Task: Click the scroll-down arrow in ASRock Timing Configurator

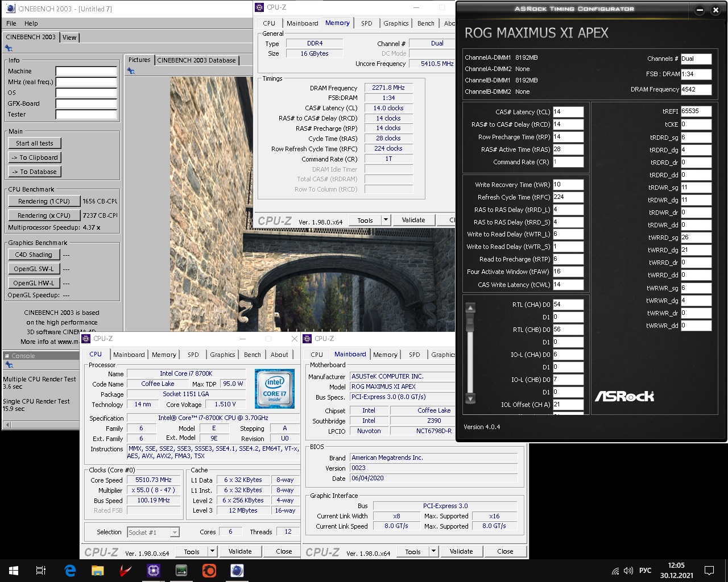Action: (x=470, y=399)
